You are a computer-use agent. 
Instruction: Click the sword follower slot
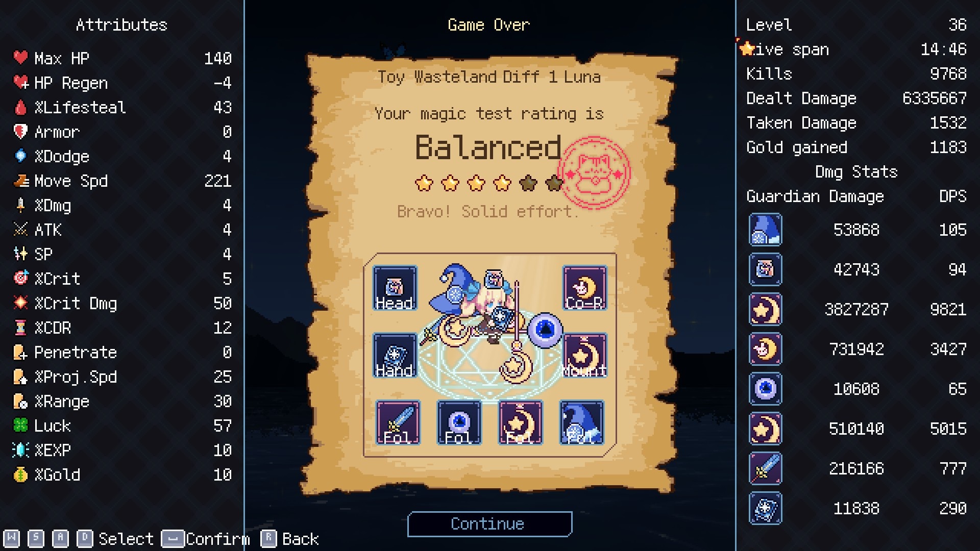tap(398, 422)
